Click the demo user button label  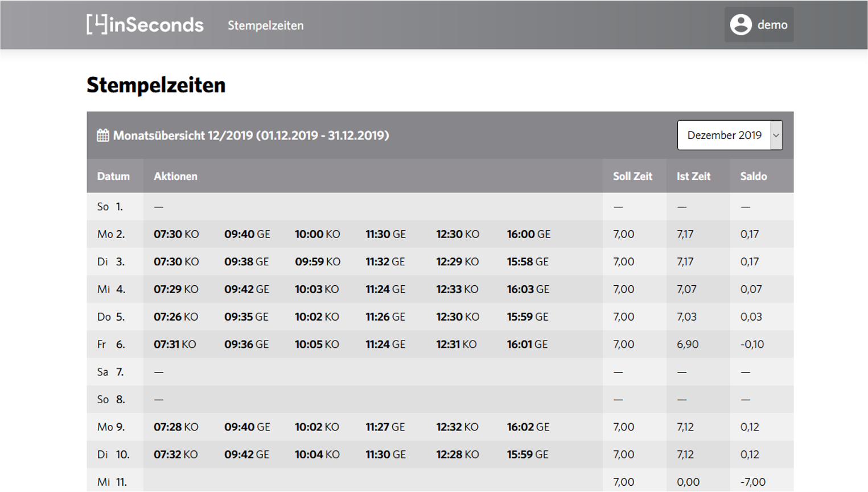pos(772,24)
